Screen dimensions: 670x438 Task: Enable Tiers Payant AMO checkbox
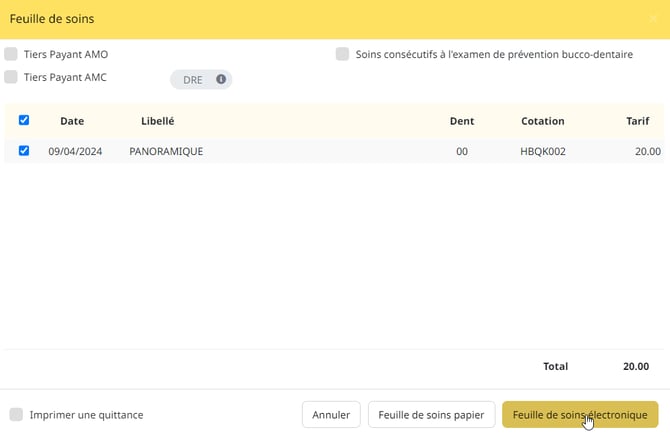(x=11, y=54)
